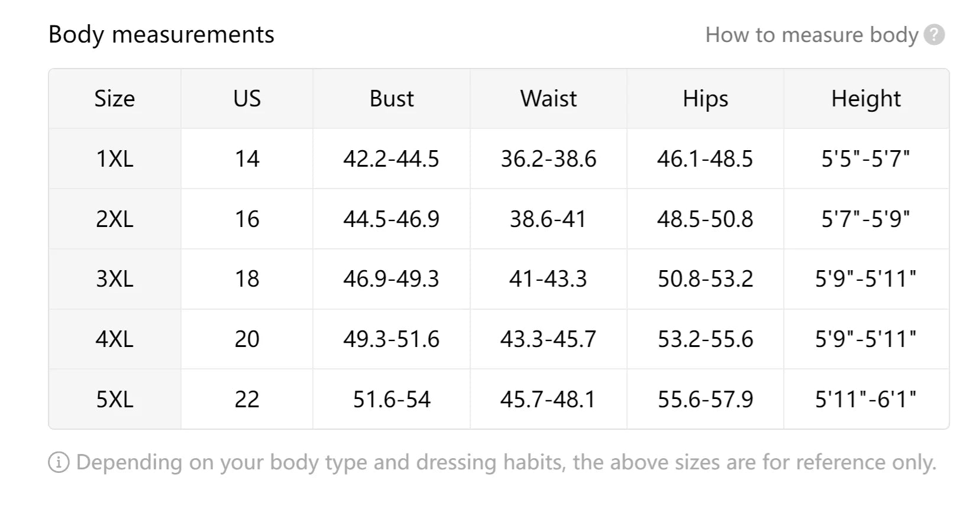Click the US size 22 cell
Screen dimensions: 980x506
(x=247, y=400)
